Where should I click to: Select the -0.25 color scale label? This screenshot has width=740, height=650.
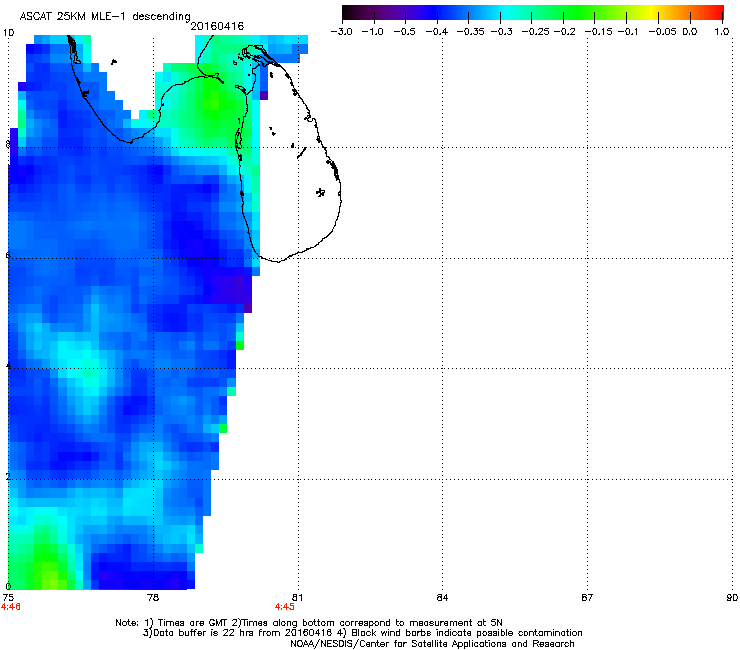pyautogui.click(x=535, y=32)
